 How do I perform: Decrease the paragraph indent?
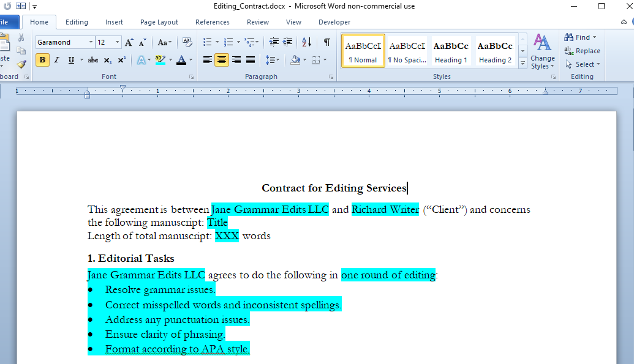coord(274,42)
